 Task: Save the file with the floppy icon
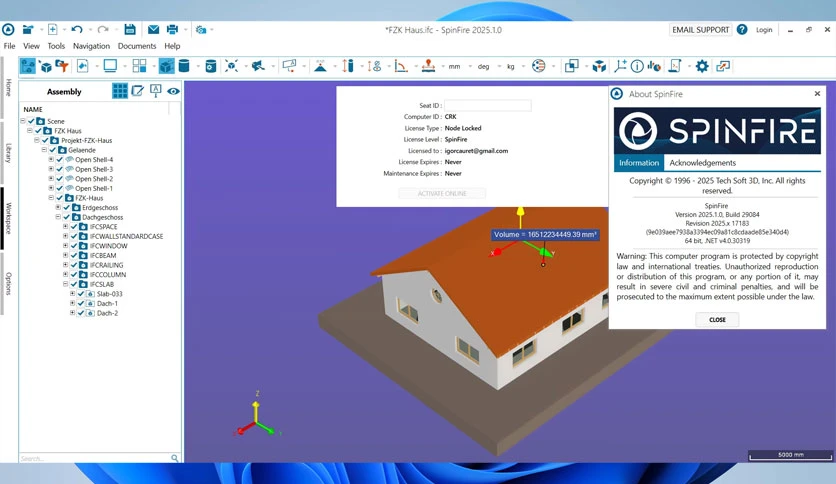130,30
